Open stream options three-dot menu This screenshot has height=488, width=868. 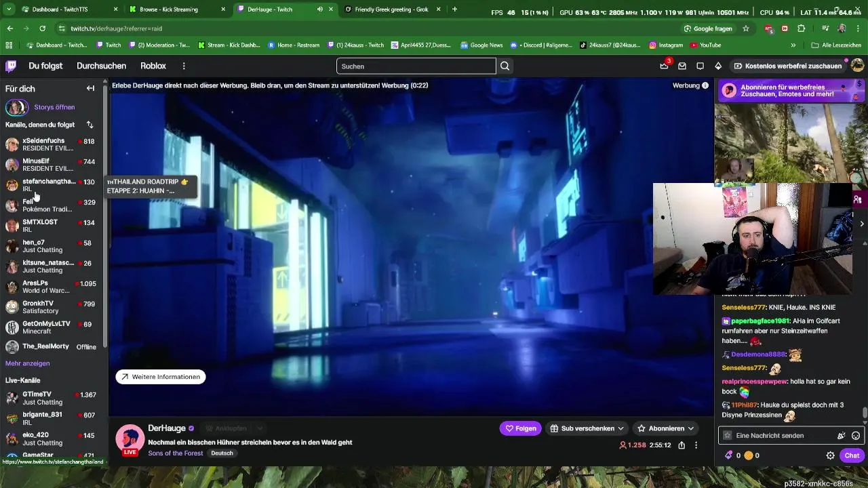696,445
